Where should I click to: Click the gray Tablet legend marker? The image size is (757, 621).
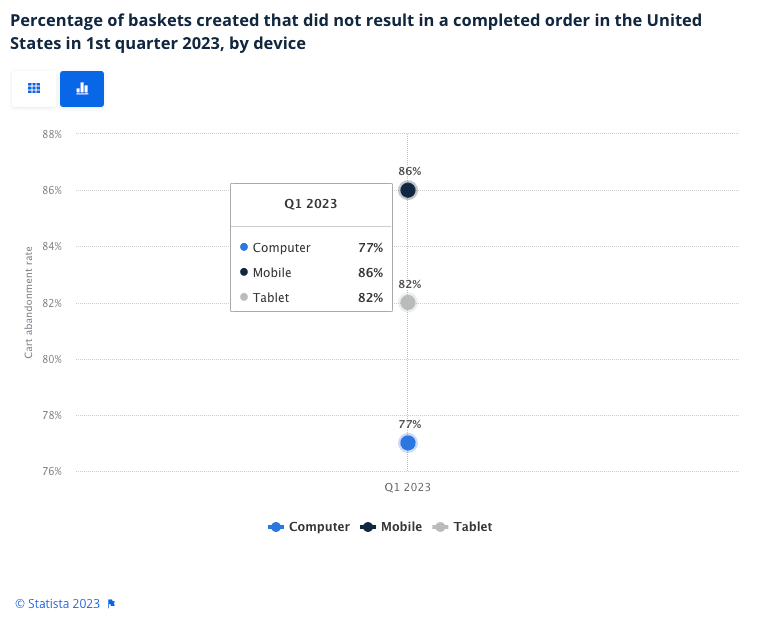coord(440,527)
